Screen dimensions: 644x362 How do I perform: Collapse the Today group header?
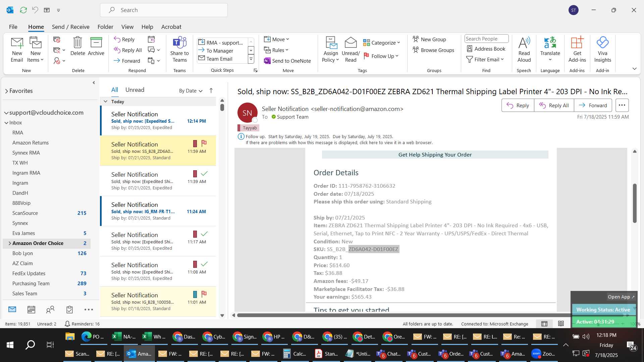pos(106,102)
